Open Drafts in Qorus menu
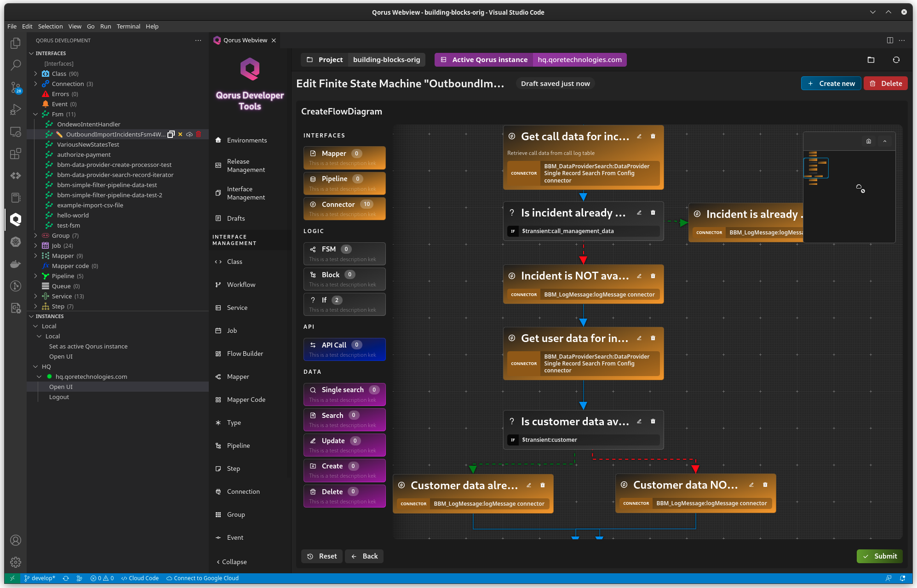 (235, 218)
